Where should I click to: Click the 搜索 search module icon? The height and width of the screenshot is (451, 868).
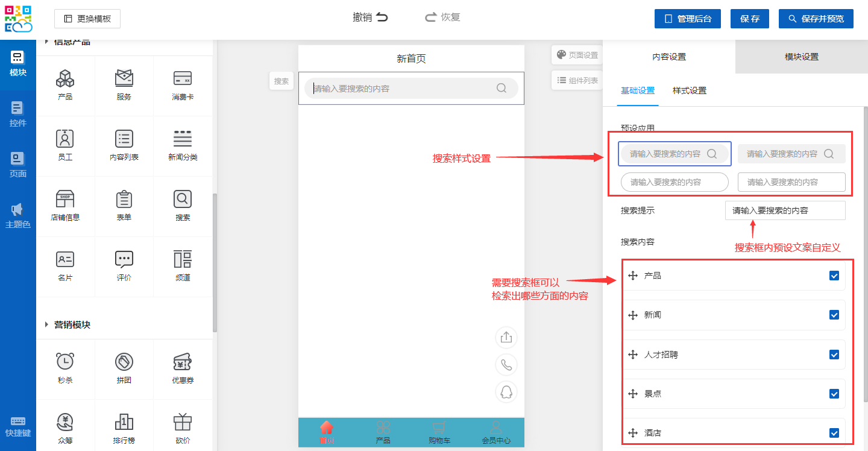click(x=183, y=205)
